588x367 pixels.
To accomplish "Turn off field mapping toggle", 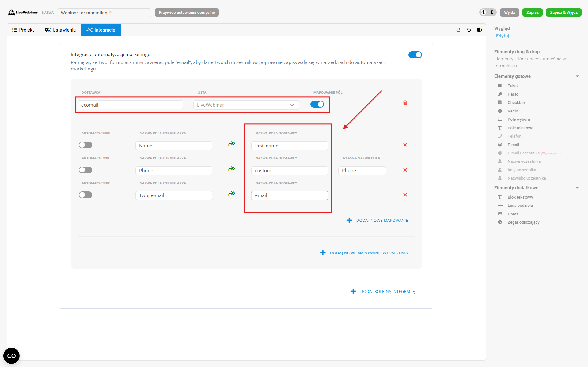I will [317, 104].
